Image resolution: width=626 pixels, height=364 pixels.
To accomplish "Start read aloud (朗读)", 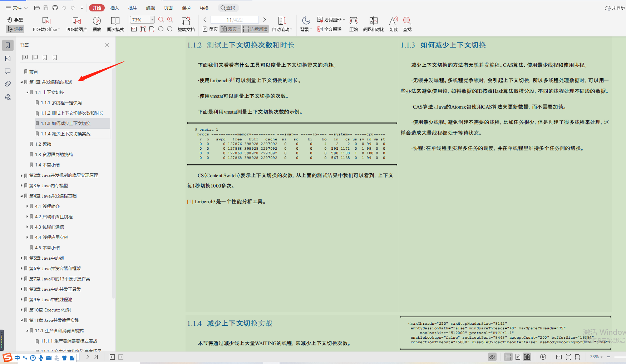I will coord(394,24).
